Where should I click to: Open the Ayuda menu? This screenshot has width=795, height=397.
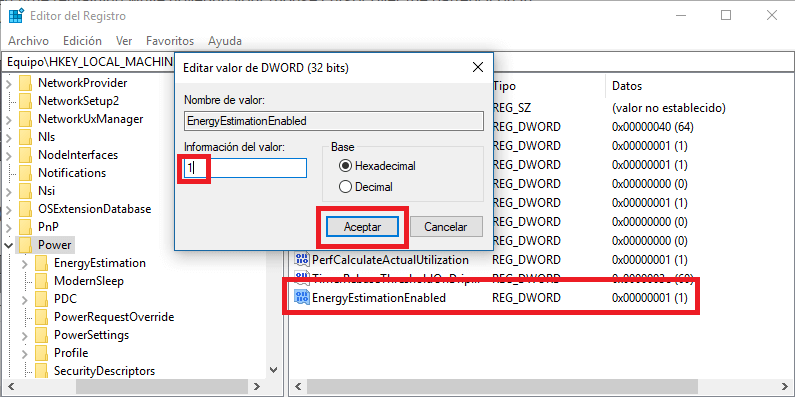point(225,41)
